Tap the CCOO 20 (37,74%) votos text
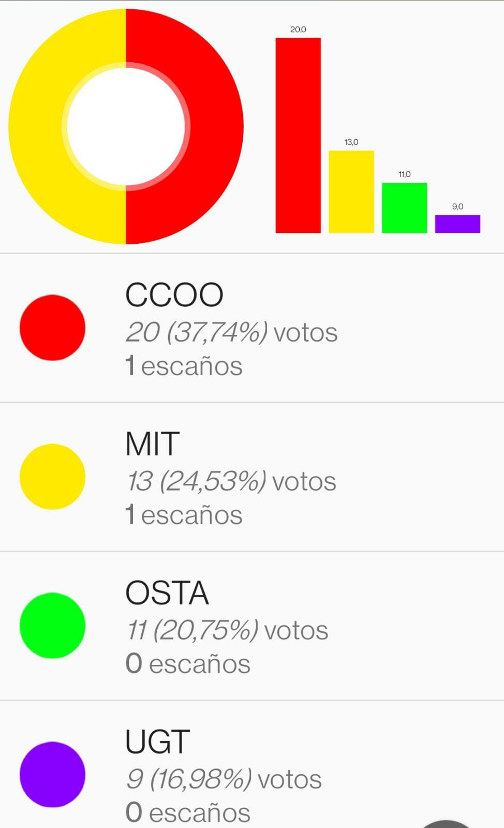This screenshot has height=828, width=504. (x=231, y=332)
